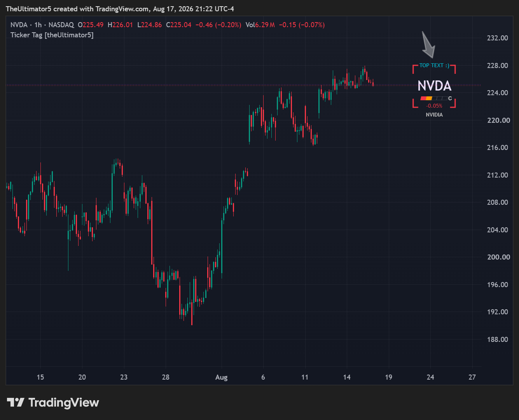The height and width of the screenshot is (420, 519).
Task: Click the high value H226.01
Action: click(120, 25)
